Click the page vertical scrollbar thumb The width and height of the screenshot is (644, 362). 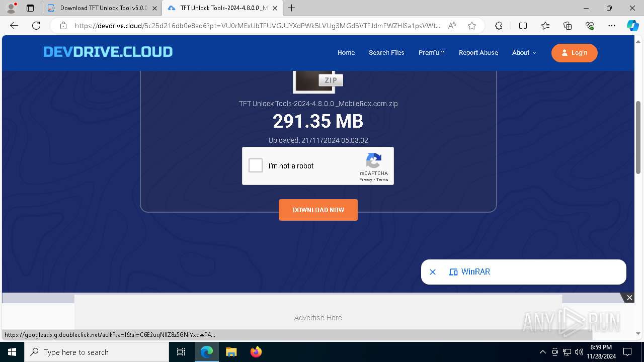pyautogui.click(x=638, y=137)
